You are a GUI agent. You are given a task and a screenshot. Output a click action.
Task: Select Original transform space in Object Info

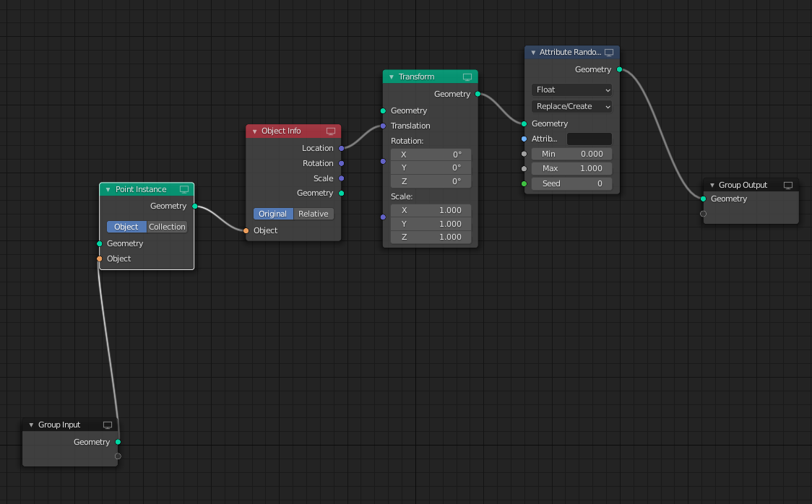pyautogui.click(x=272, y=214)
